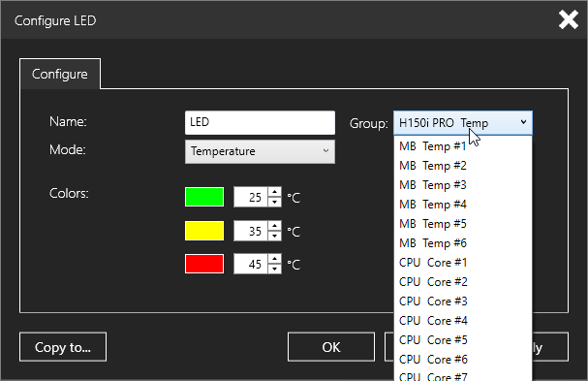This screenshot has width=588, height=381.
Task: Choose CPU Core #5 in the Group list
Action: click(463, 340)
